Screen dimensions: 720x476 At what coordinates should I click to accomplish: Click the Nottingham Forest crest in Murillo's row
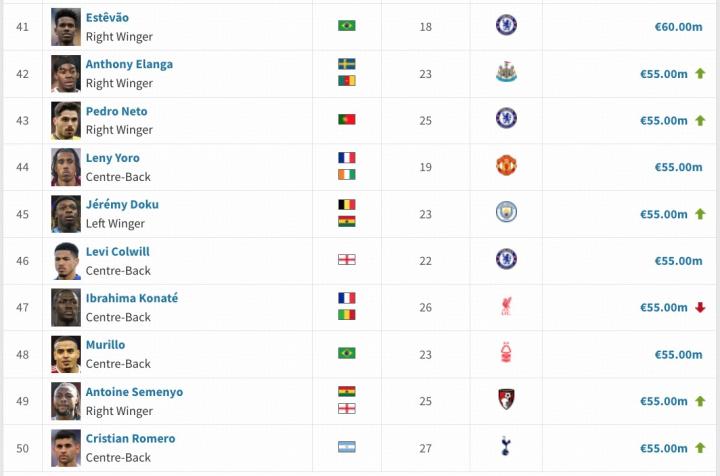click(506, 354)
